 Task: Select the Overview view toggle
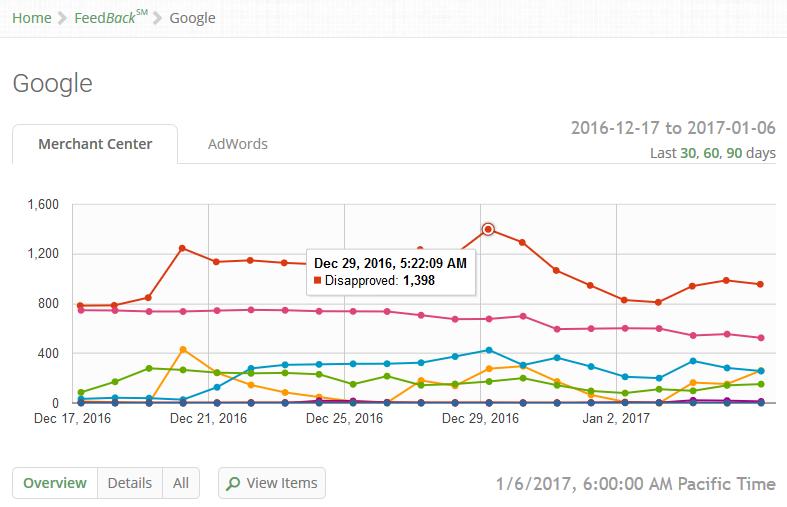[x=55, y=483]
